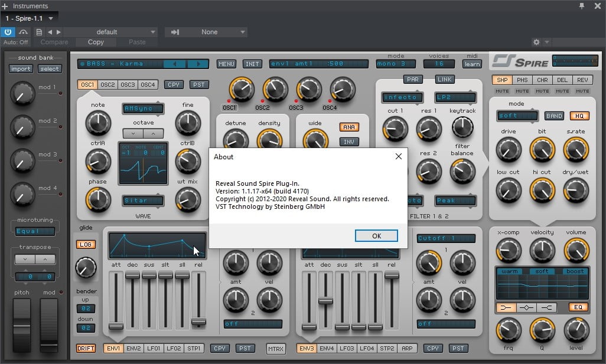This screenshot has height=364, width=606.
Task: Switch to the ARP tab
Action: click(407, 348)
